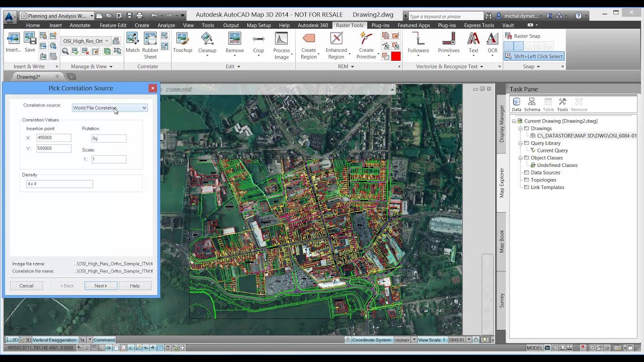Open the Feature Edit tab
Image resolution: width=644 pixels, height=362 pixels.
113,25
